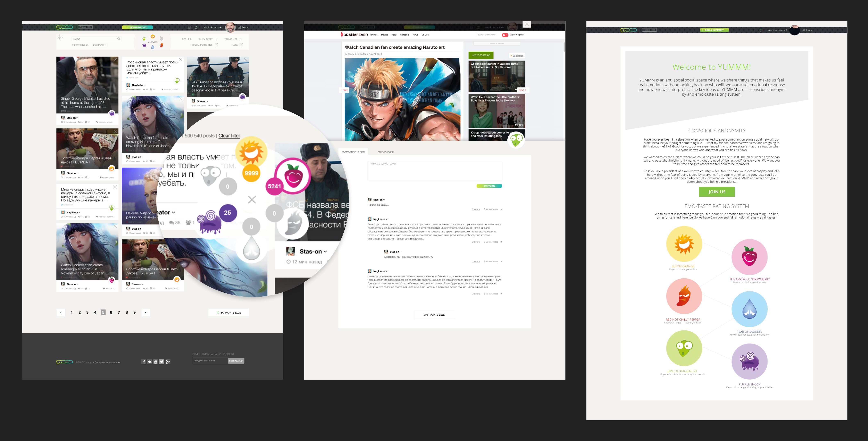This screenshot has width=868, height=441.
Task: Click the Clear filter link
Action: 229,136
